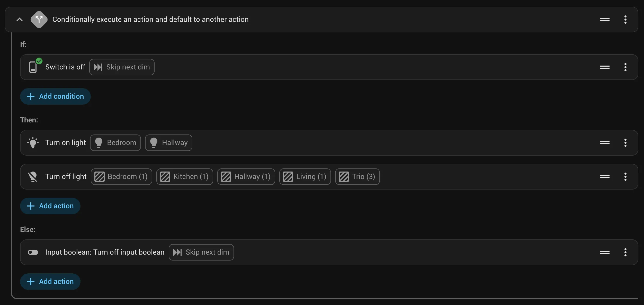Select the Trio (3) area chip
The width and height of the screenshot is (644, 305).
[357, 177]
